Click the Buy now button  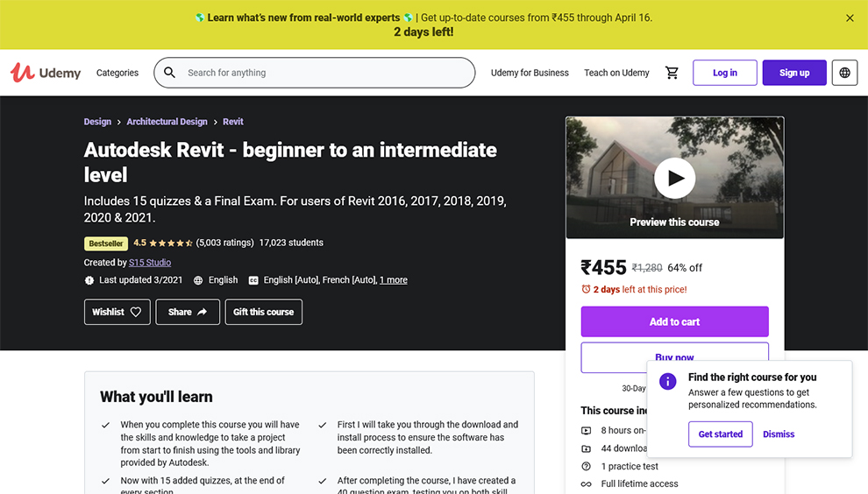[x=674, y=356]
